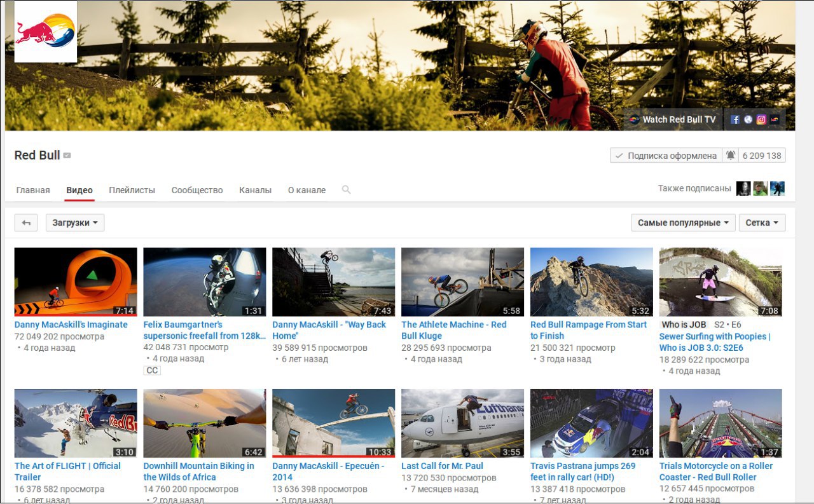
Task: Select the Видео tab
Action: tap(79, 190)
